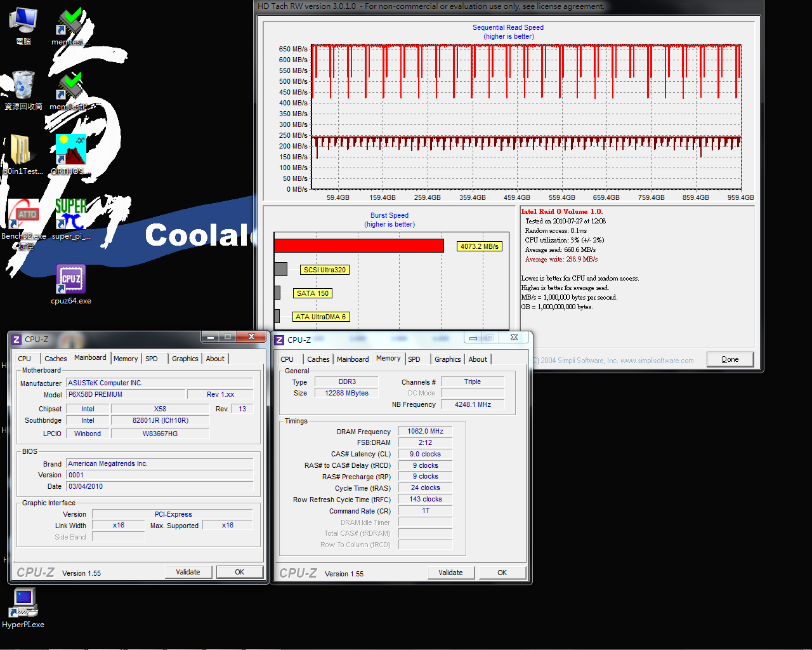Select CPU tab in Mainboard window
Image resolution: width=812 pixels, height=650 pixels.
25,359
